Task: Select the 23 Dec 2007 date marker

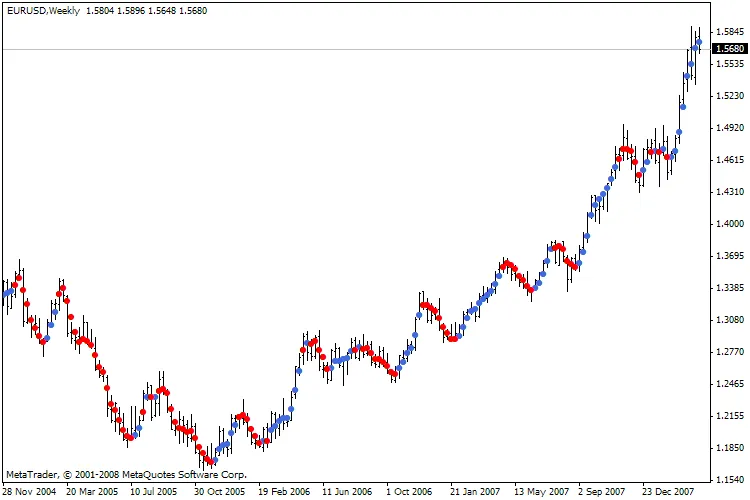Action: pyautogui.click(x=668, y=492)
